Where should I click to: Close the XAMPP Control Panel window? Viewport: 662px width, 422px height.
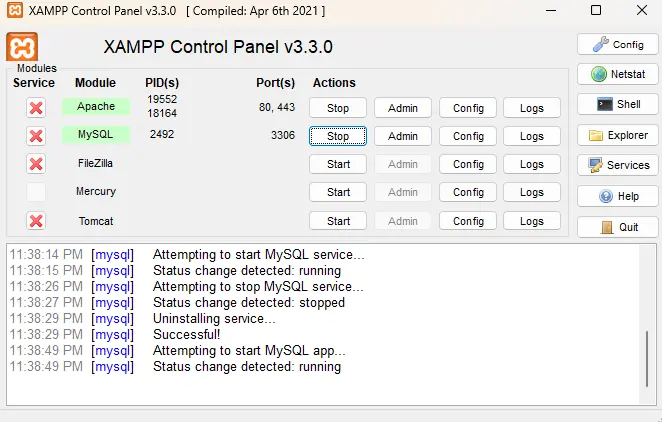(x=642, y=10)
